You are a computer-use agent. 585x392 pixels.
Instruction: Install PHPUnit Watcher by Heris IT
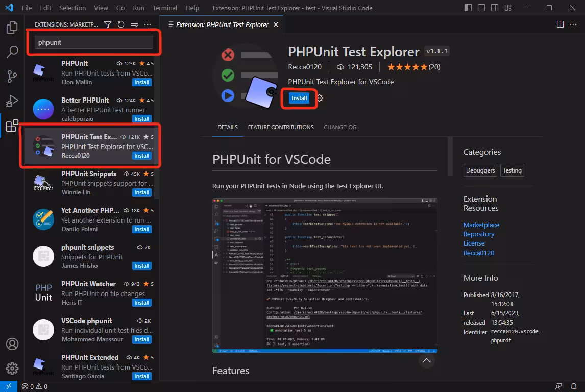(142, 303)
